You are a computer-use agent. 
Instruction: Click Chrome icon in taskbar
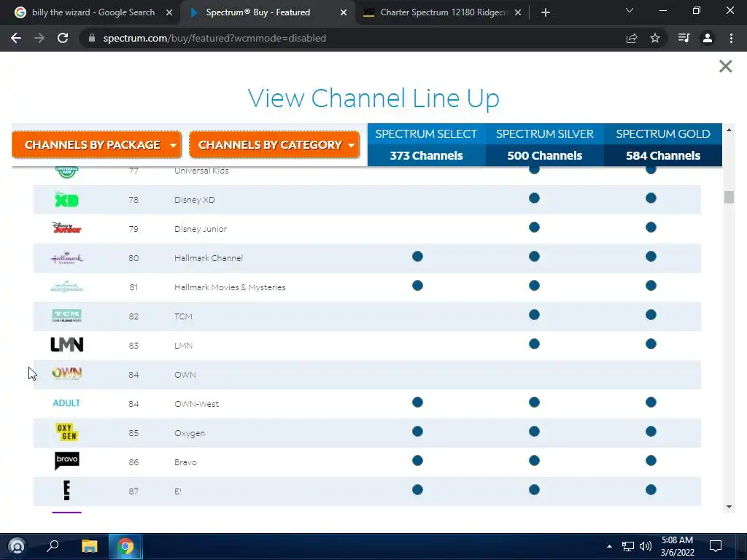pos(125,546)
